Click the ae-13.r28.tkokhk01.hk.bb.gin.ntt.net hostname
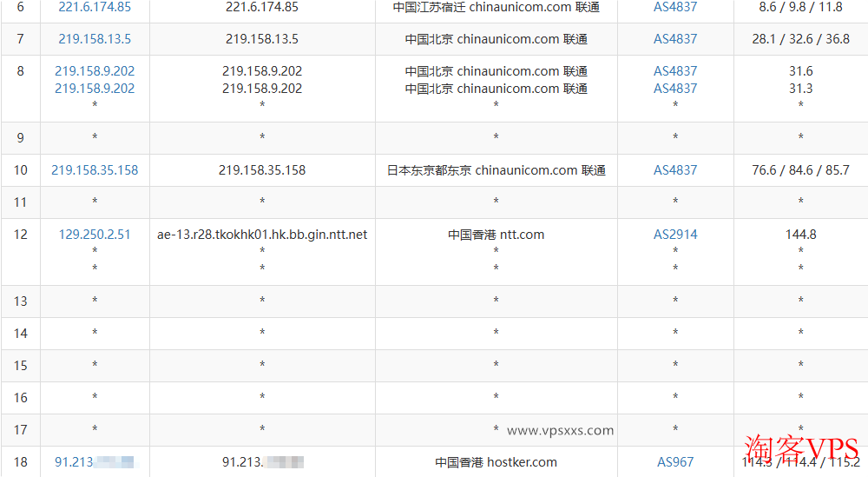Image resolution: width=868 pixels, height=477 pixels. 262,235
